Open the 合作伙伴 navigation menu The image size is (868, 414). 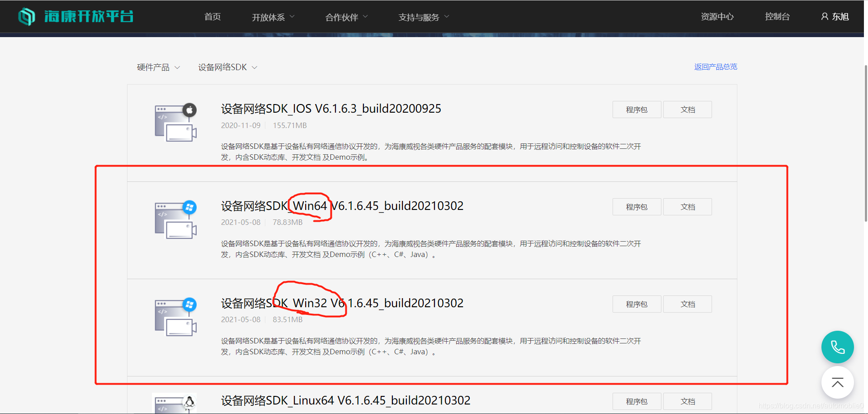346,17
